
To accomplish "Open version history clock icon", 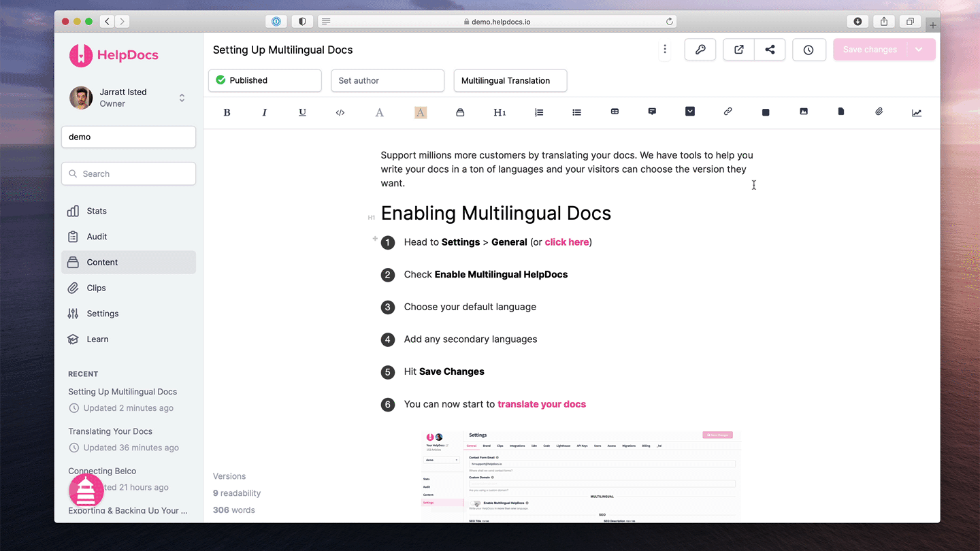I will click(x=808, y=50).
